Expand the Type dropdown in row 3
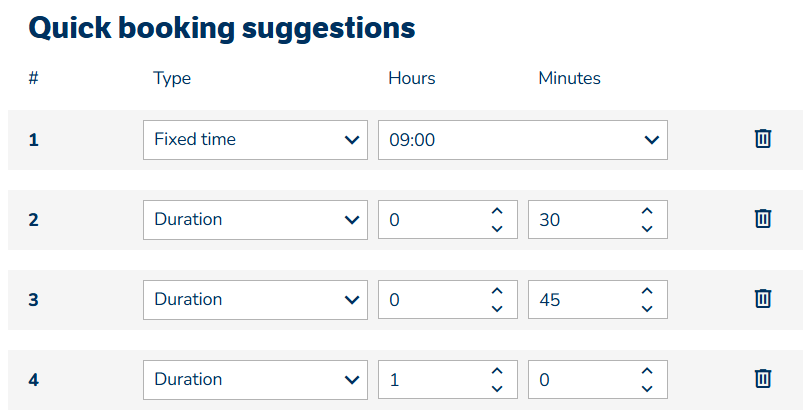This screenshot has width=811, height=420. pyautogui.click(x=256, y=300)
